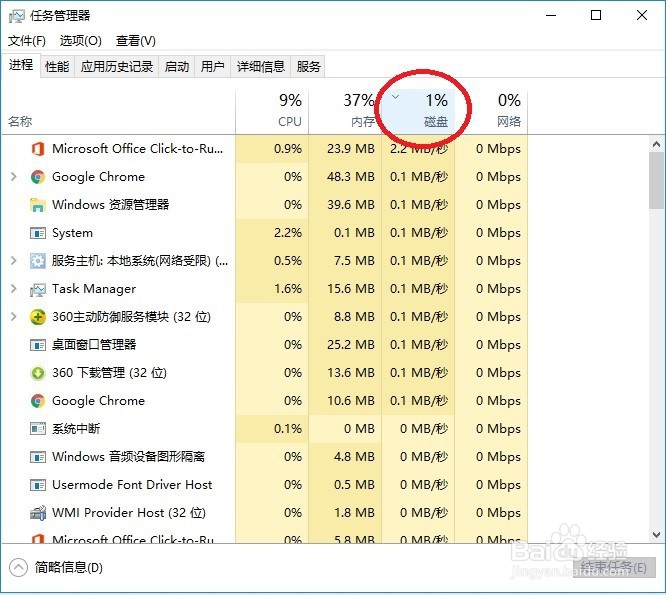Open the 文件(F) menu
Viewport: 666px width, 595px height.
click(27, 41)
